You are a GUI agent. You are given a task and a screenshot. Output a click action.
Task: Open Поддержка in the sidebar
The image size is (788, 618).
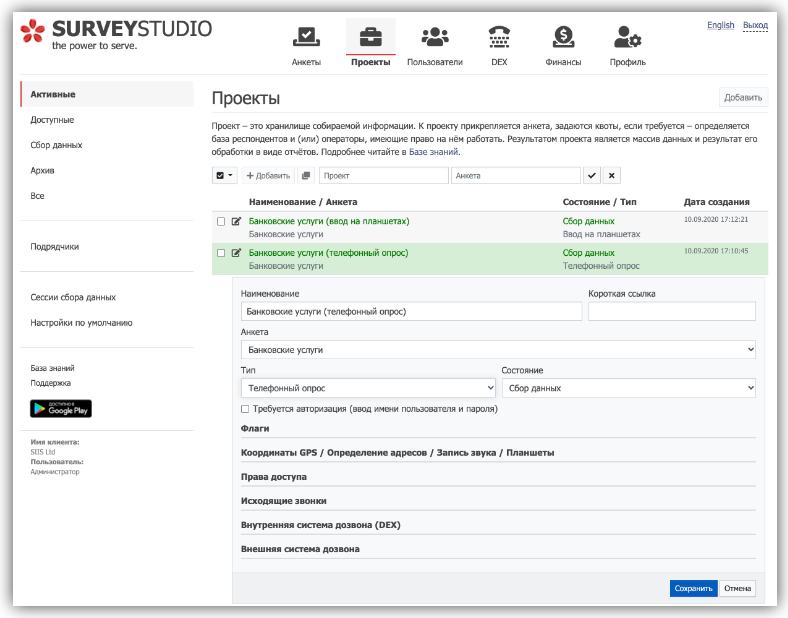click(50, 383)
